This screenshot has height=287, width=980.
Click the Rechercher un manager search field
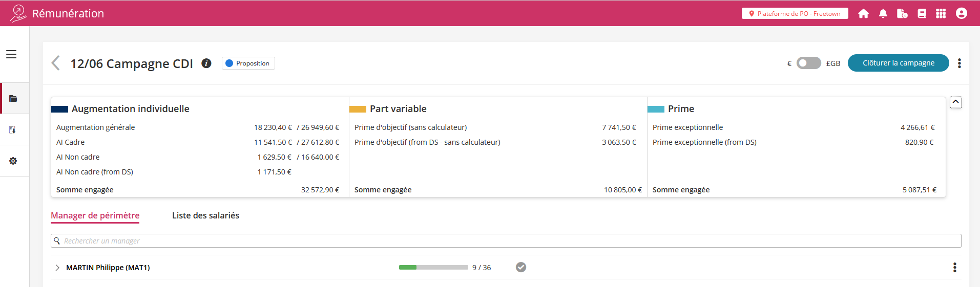(x=506, y=241)
